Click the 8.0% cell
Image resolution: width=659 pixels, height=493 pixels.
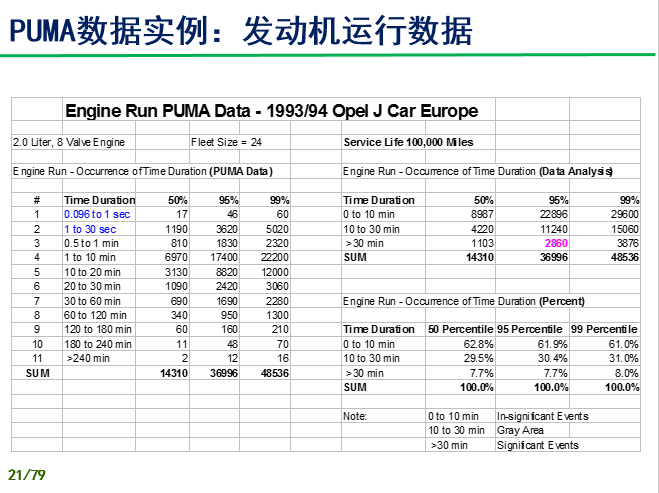coord(626,373)
